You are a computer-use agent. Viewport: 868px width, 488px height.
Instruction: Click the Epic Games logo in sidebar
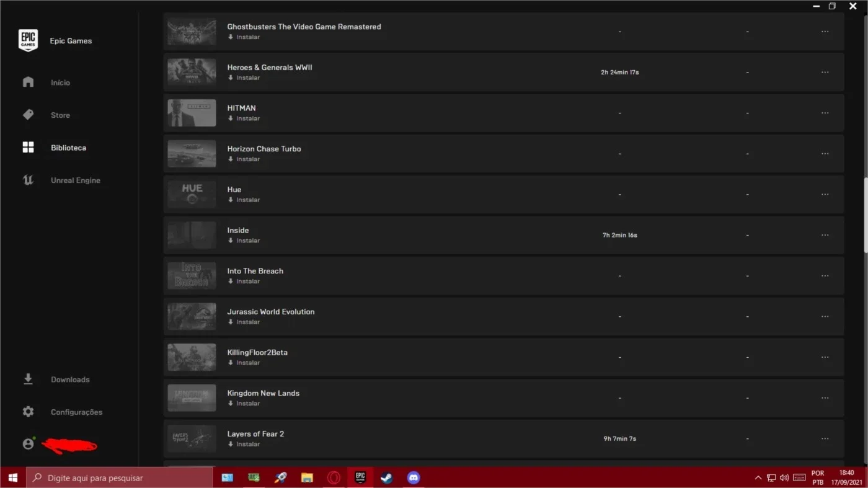[x=28, y=40]
